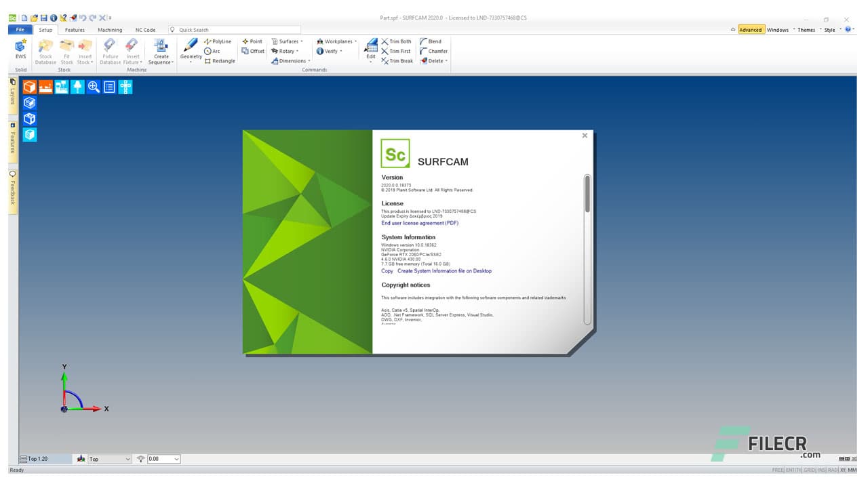This screenshot has height=488, width=868.
Task: Open the Top view combo box
Action: pyautogui.click(x=110, y=459)
